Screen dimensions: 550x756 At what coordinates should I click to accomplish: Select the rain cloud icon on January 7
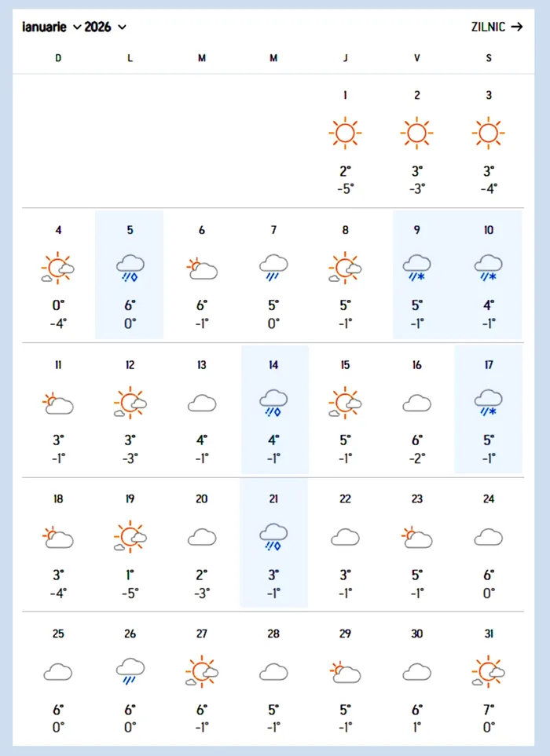click(273, 268)
